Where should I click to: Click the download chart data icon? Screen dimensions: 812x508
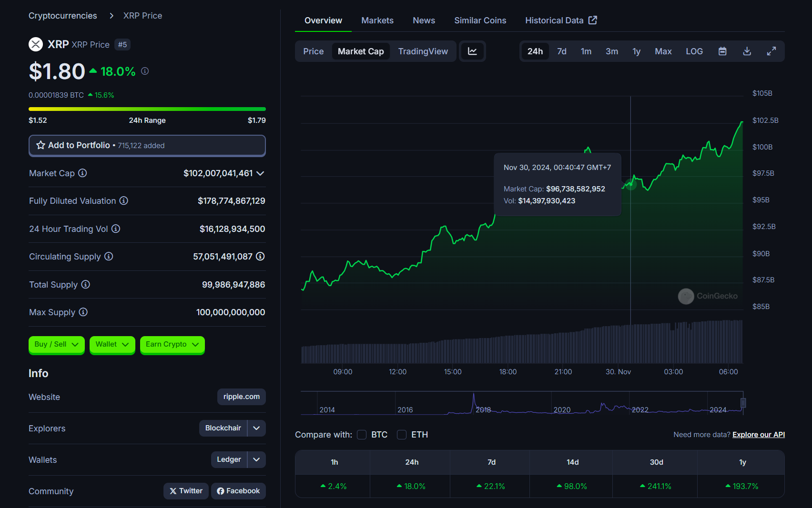[747, 51]
